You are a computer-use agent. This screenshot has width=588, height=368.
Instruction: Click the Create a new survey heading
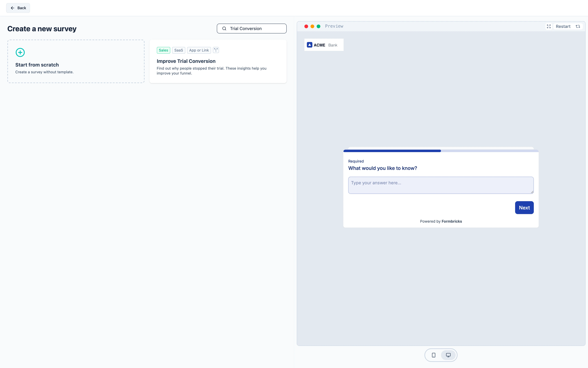(42, 29)
